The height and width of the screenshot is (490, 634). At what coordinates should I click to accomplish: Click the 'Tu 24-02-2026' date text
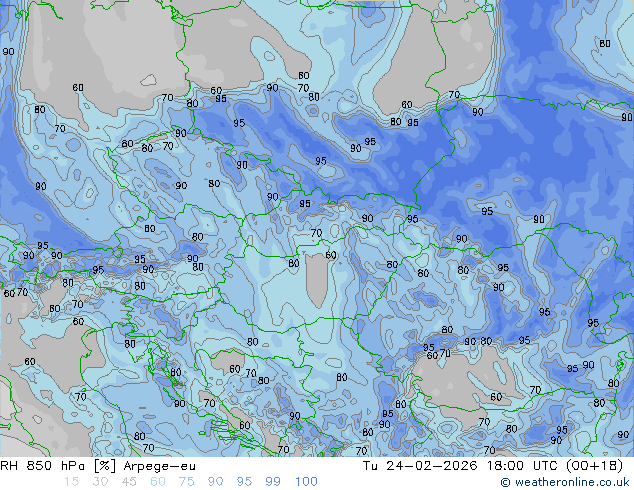click(x=420, y=466)
